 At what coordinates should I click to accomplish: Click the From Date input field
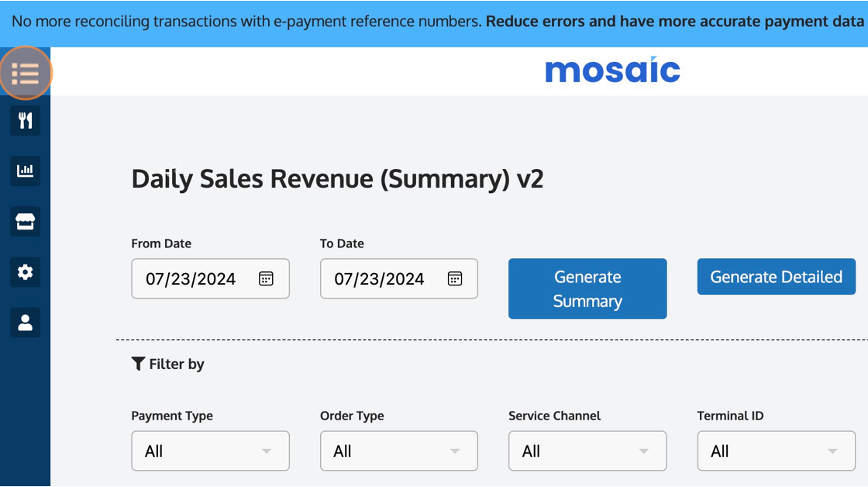pos(210,278)
